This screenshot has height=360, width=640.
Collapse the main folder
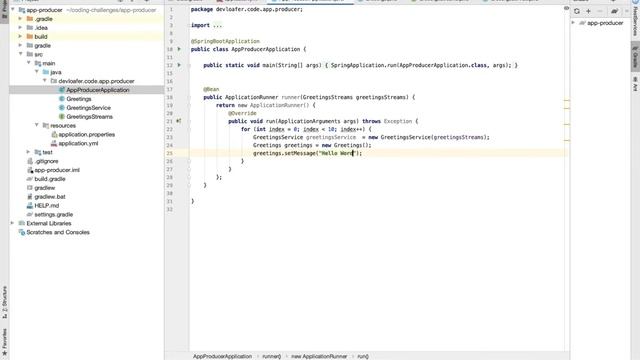29,63
